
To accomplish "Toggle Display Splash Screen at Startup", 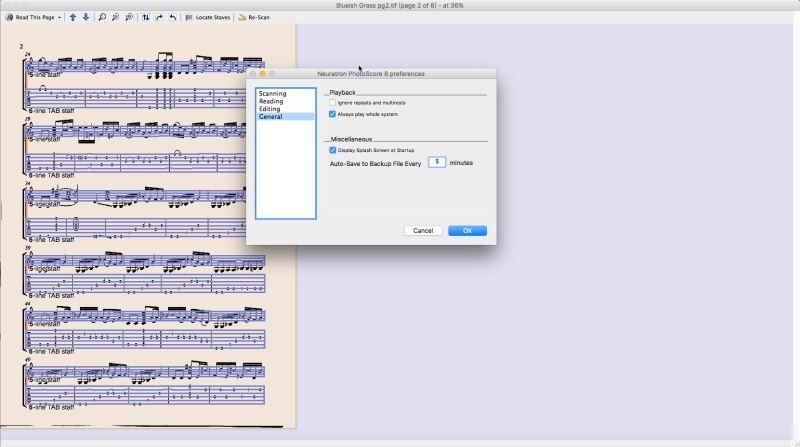I will (x=333, y=150).
